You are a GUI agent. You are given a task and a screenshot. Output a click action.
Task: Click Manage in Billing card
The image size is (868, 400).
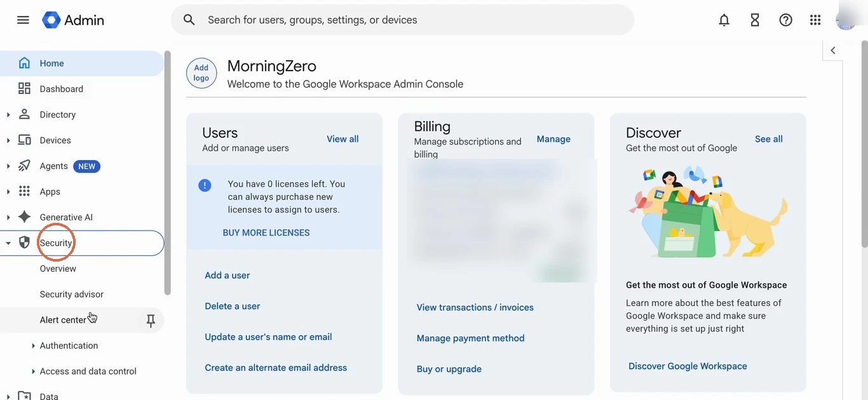coord(553,139)
